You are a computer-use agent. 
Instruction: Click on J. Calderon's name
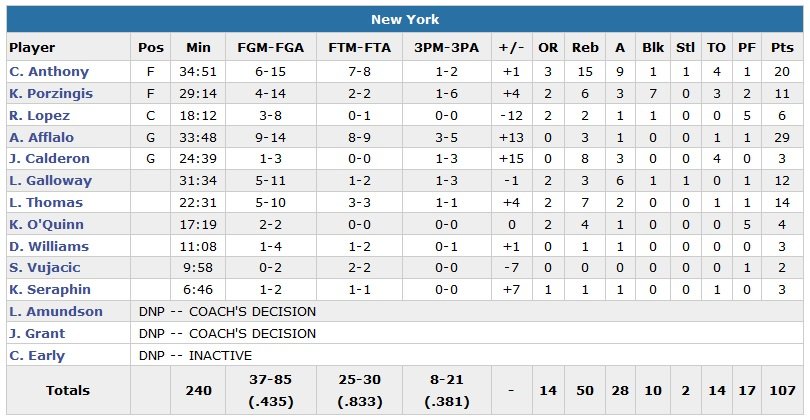(x=50, y=159)
